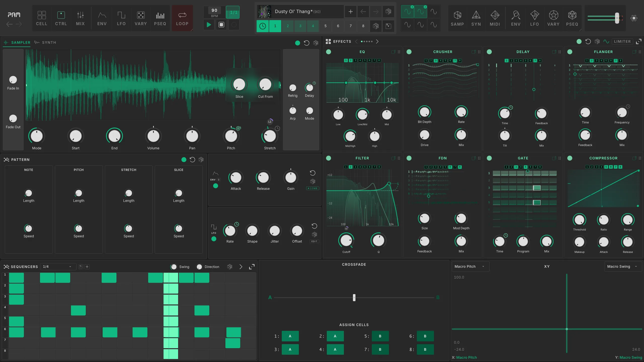This screenshot has height=362, width=644.
Task: Randomize sampler with the dice icon
Action: tap(316, 43)
